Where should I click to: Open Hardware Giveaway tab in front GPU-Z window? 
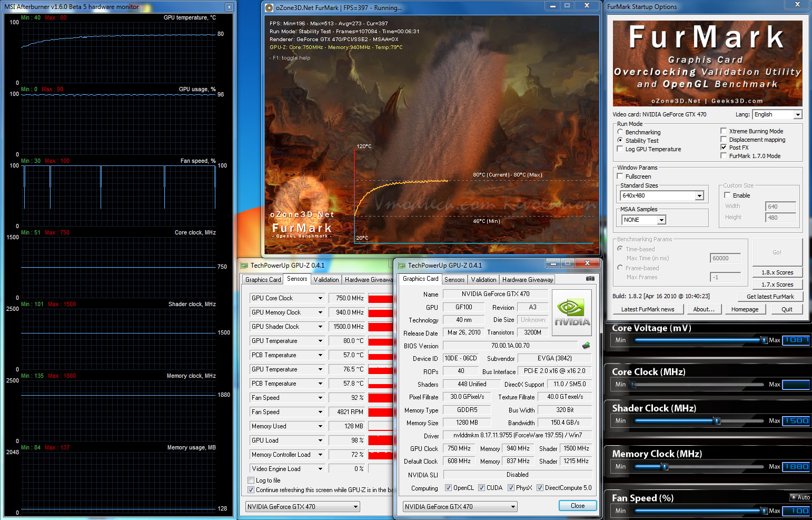[x=528, y=280]
